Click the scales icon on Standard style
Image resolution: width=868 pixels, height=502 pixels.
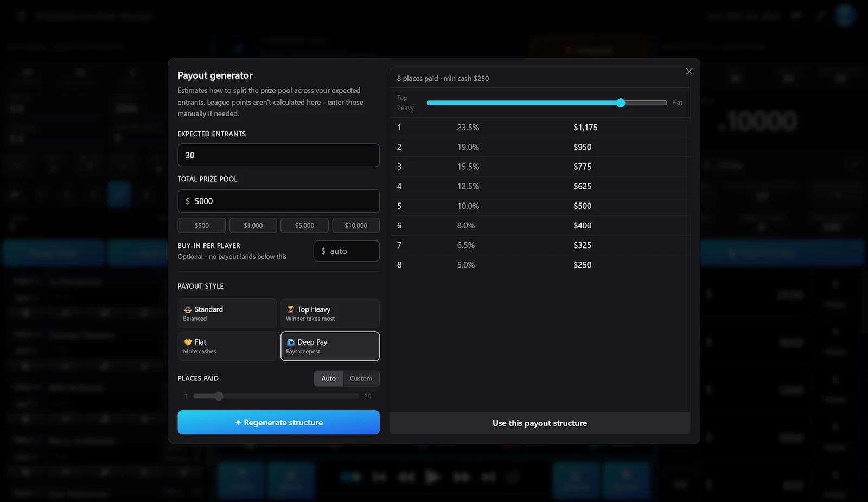pyautogui.click(x=188, y=309)
